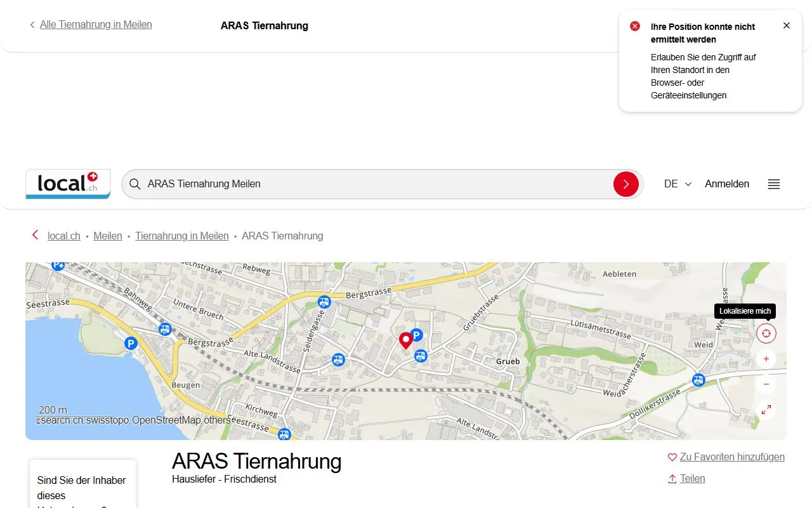This screenshot has width=812, height=508.
Task: Share via the Teilen link
Action: tap(691, 478)
